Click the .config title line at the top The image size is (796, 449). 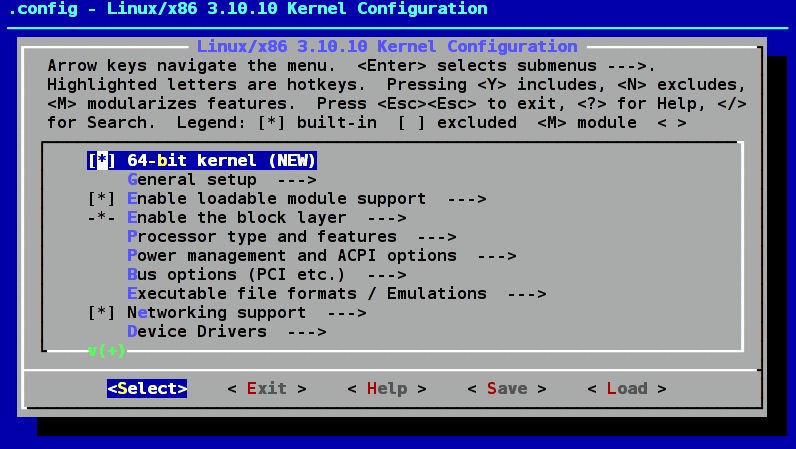[x=248, y=9]
